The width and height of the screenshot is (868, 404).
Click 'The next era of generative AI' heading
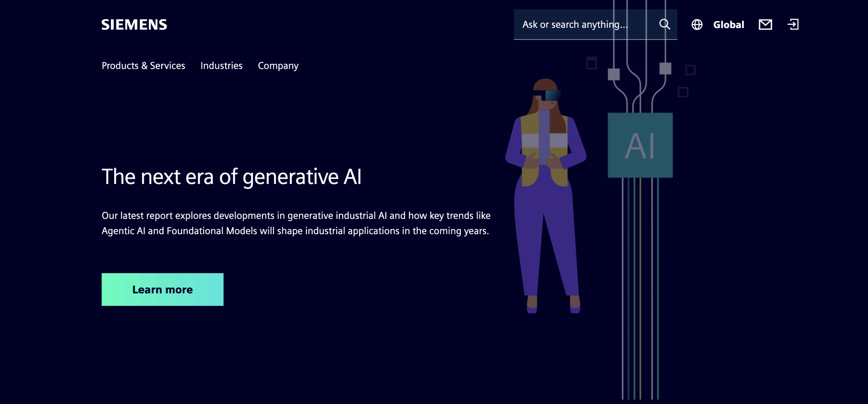coord(232,177)
